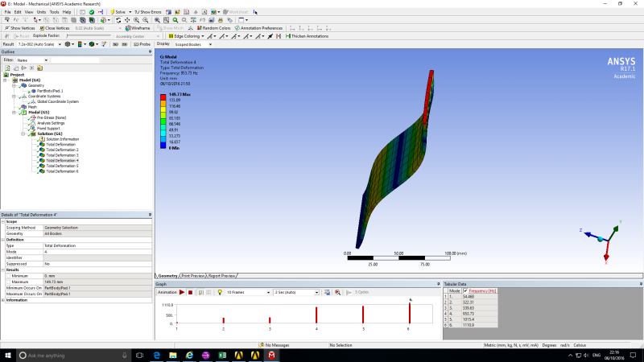
Task: Open Annotation Preferences
Action: (x=258, y=28)
